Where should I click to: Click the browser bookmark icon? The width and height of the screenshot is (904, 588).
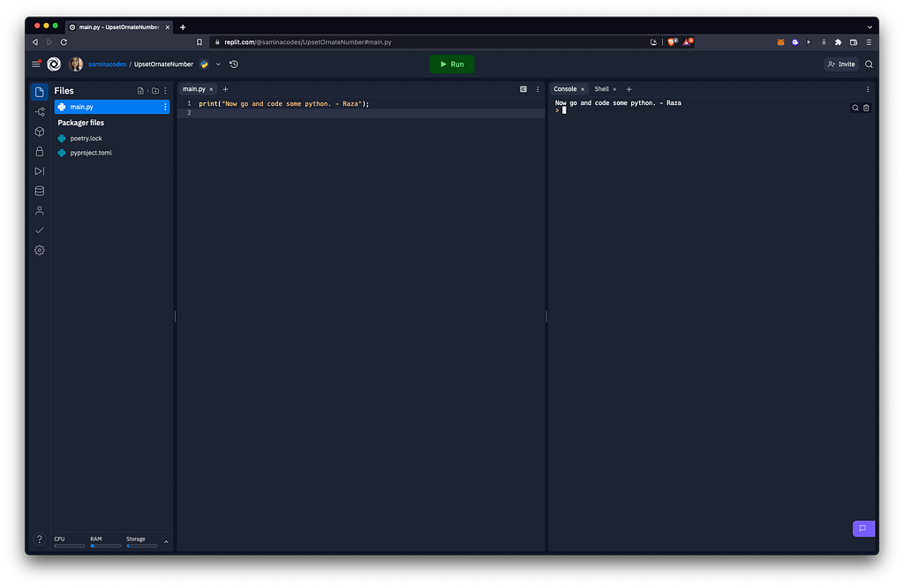(200, 42)
